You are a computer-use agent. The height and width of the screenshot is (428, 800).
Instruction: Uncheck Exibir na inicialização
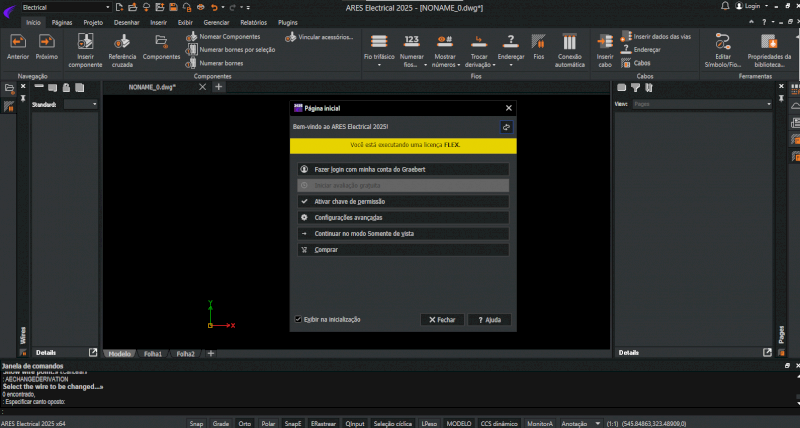point(298,319)
